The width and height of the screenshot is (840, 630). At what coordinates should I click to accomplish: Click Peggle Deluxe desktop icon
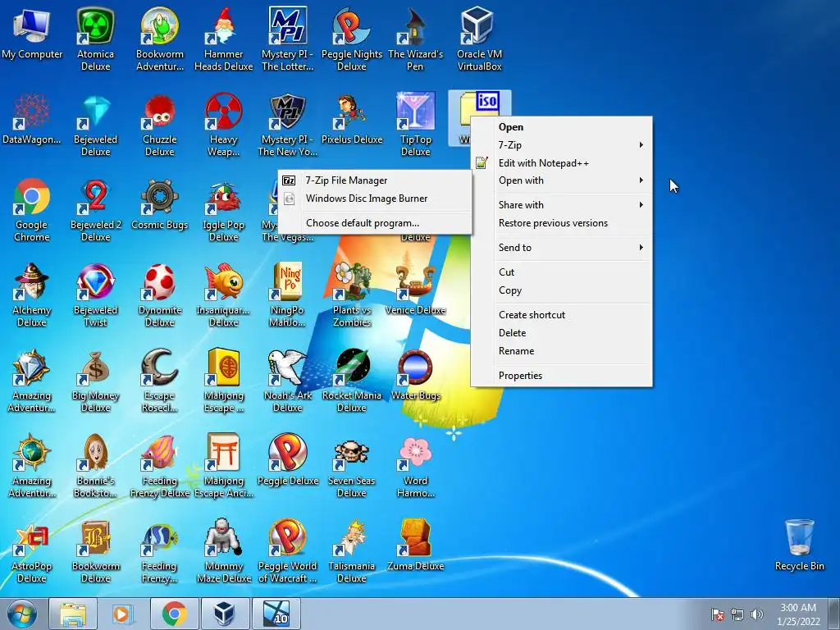[x=288, y=459]
